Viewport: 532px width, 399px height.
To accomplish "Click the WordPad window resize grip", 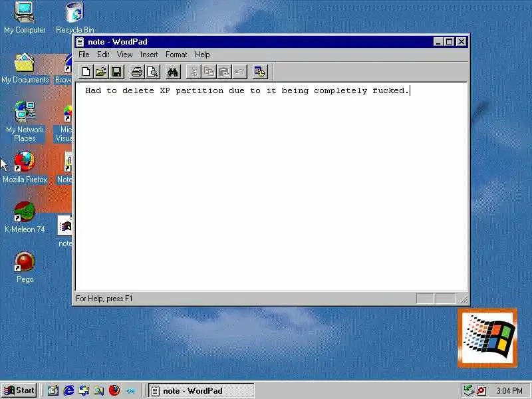I will pyautogui.click(x=464, y=299).
